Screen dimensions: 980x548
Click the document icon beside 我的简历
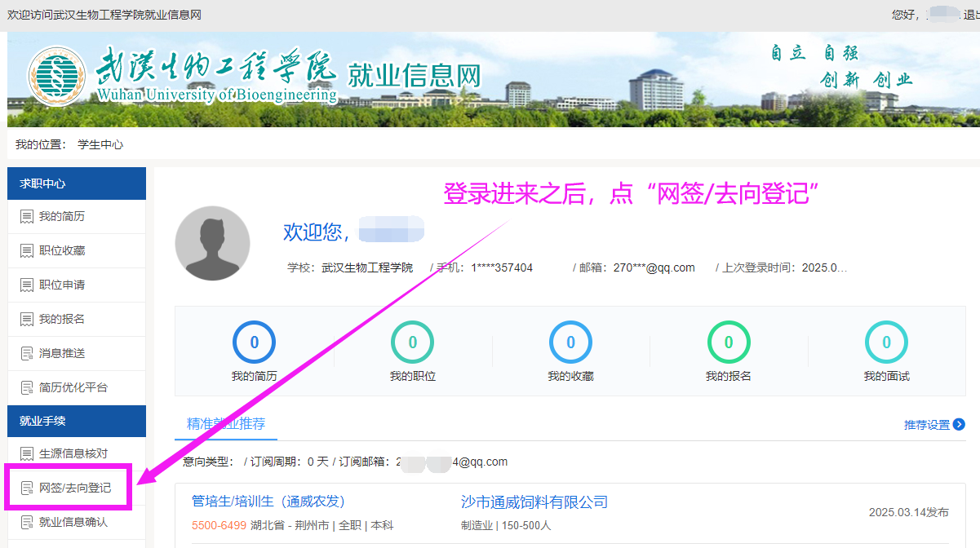pyautogui.click(x=26, y=217)
